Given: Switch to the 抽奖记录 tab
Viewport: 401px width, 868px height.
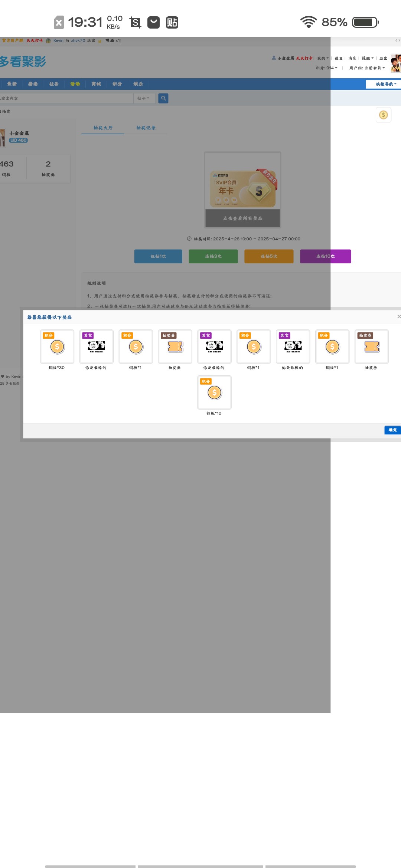Looking at the screenshot, I should click(x=146, y=128).
